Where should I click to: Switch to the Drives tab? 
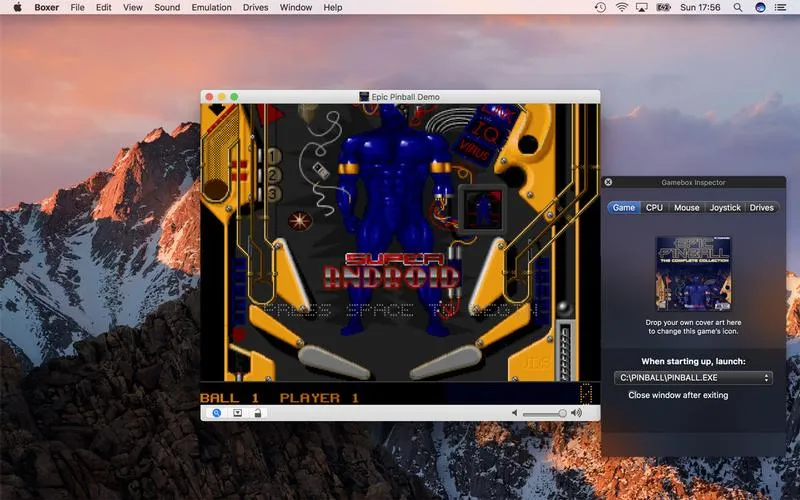(x=762, y=208)
